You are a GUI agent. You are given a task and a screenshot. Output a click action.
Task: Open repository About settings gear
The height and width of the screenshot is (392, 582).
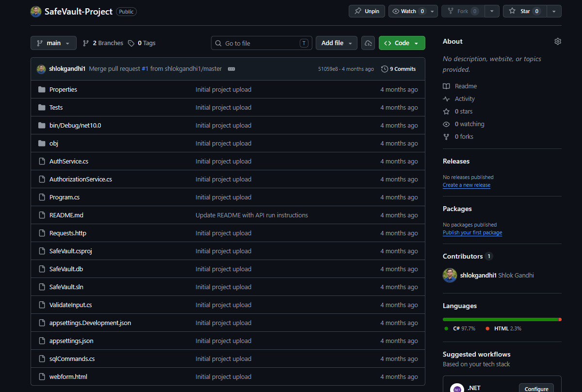[x=558, y=42]
